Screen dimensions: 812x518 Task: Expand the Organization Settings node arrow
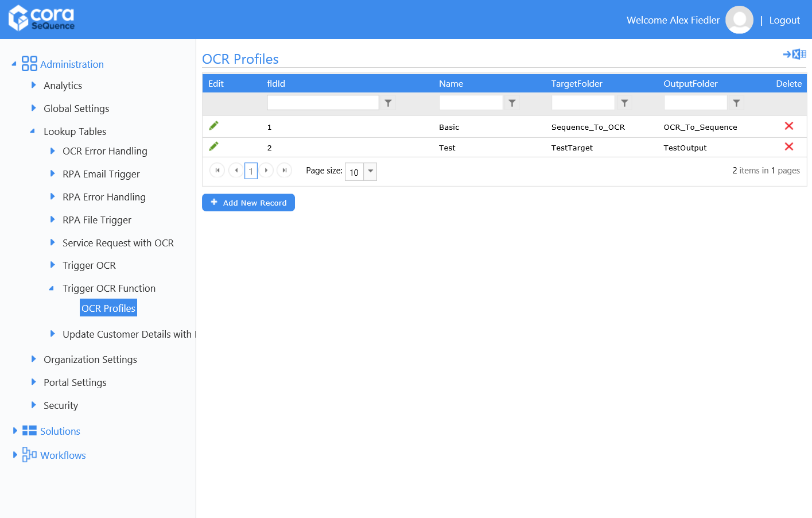(x=33, y=359)
